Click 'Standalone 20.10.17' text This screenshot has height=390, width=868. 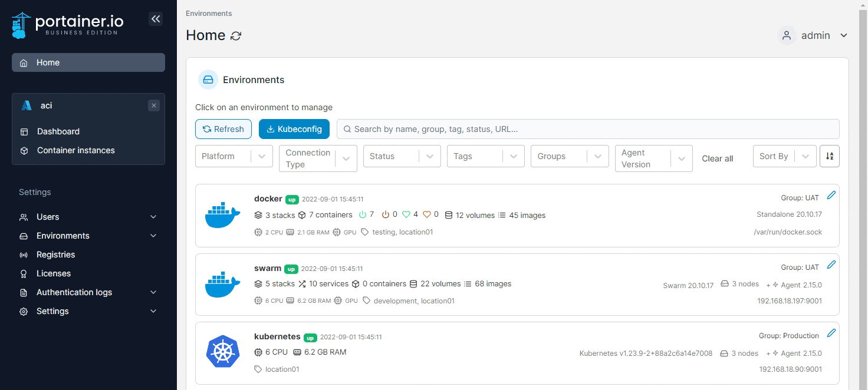coord(790,214)
